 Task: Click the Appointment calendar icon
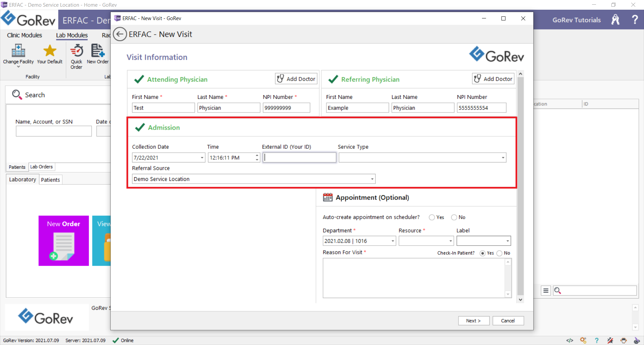pos(328,197)
